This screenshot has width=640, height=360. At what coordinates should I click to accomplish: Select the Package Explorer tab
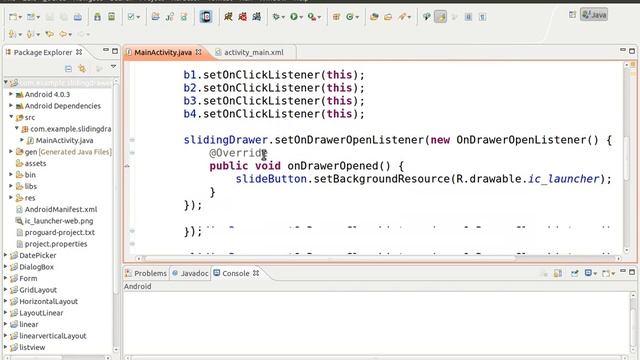pos(43,52)
